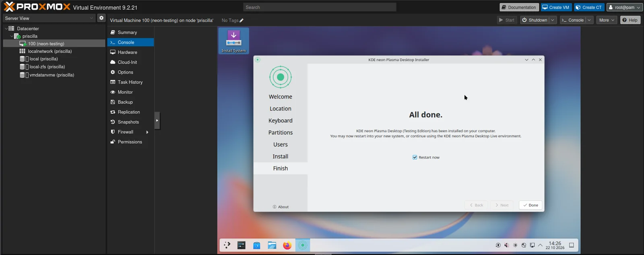
Task: Open the Snapshots section
Action: point(130,122)
